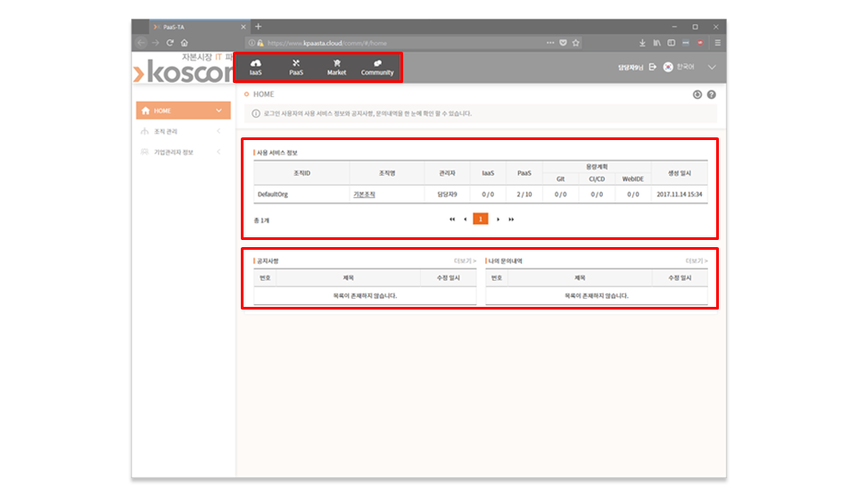
Task: Click the browser forward button
Action: [156, 43]
